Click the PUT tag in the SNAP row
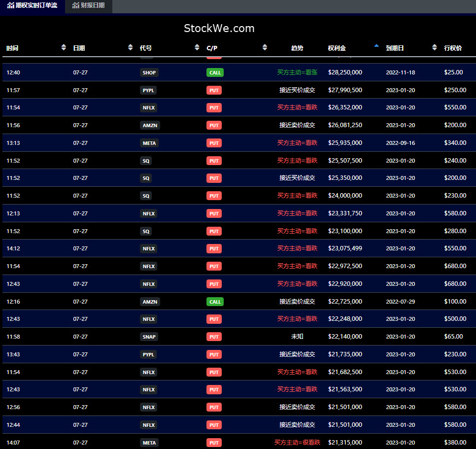Viewport: 476px width, 449px height. [214, 337]
